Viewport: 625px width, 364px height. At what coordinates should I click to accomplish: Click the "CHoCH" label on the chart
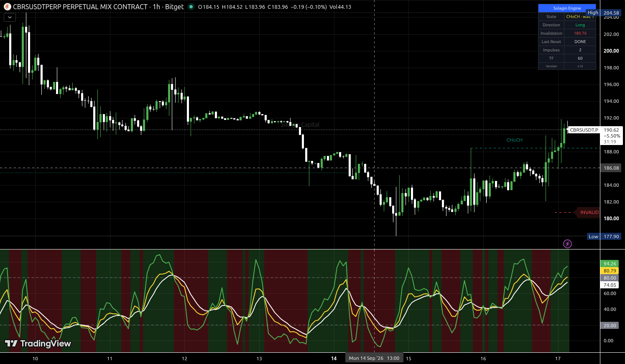[514, 140]
